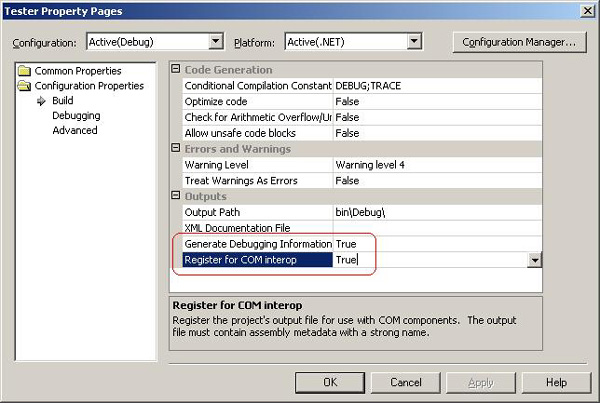
Task: Select Configuration Properties tree node
Action: 89,86
